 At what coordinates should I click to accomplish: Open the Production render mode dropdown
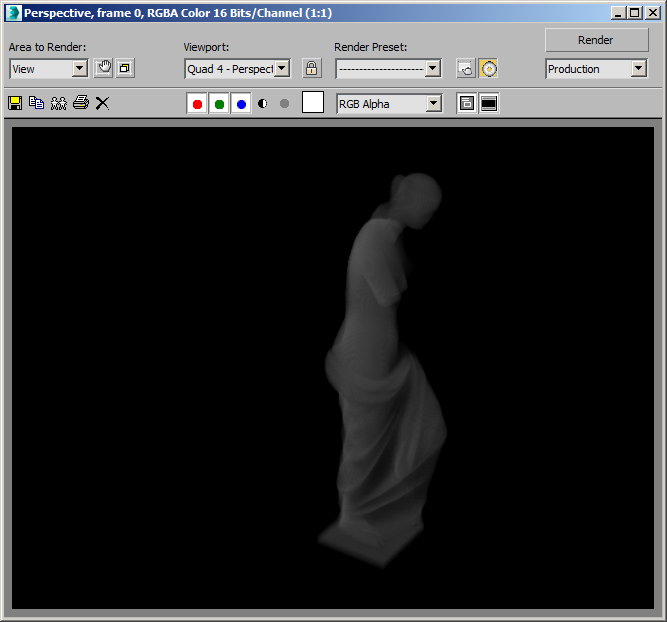click(x=596, y=68)
